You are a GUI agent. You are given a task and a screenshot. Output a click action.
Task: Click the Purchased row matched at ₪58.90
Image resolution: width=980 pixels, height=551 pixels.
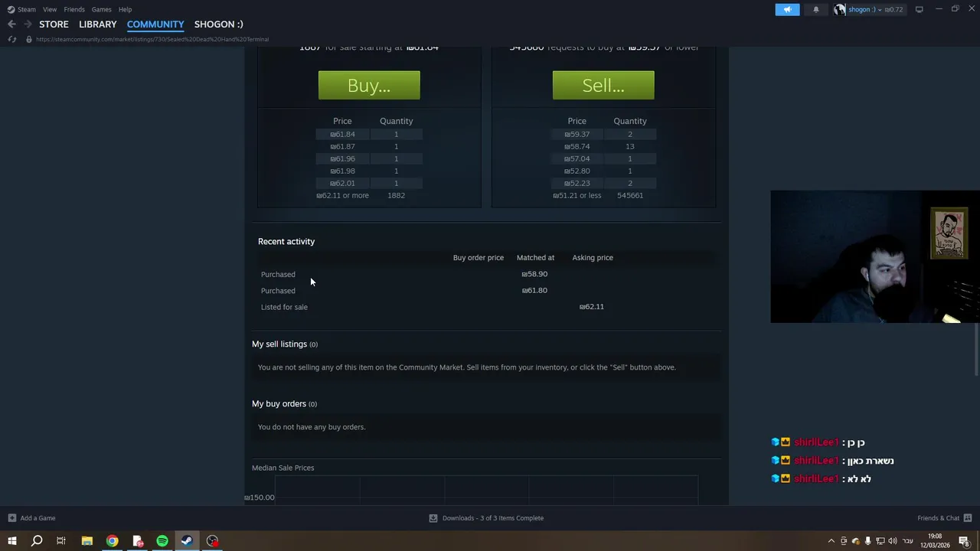click(x=486, y=274)
